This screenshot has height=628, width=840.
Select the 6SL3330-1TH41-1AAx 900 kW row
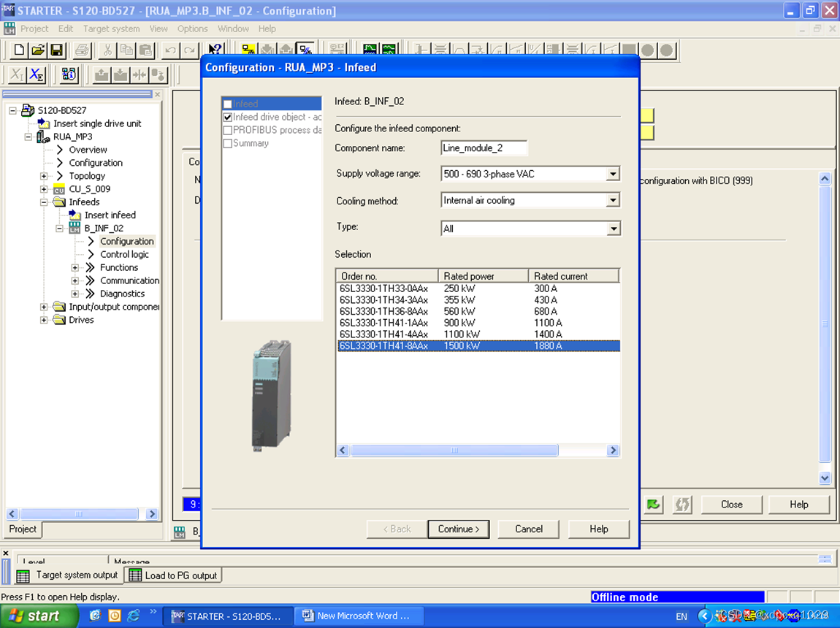pyautogui.click(x=478, y=323)
